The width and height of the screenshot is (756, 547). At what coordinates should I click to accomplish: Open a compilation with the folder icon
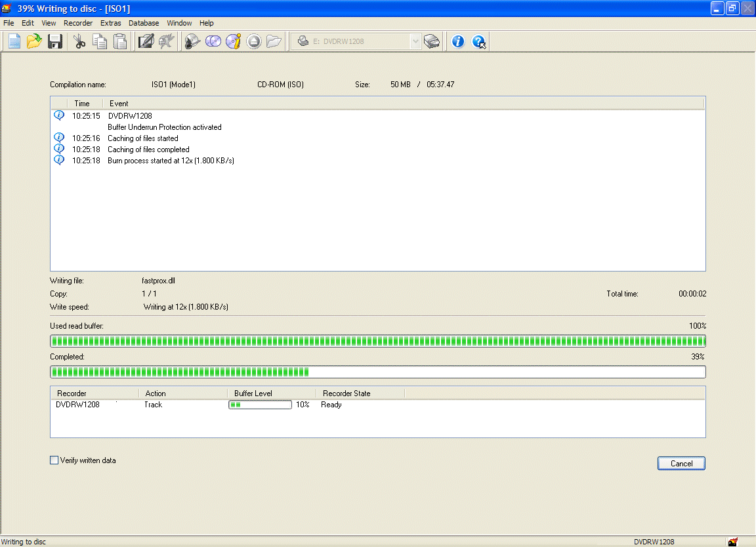(34, 41)
